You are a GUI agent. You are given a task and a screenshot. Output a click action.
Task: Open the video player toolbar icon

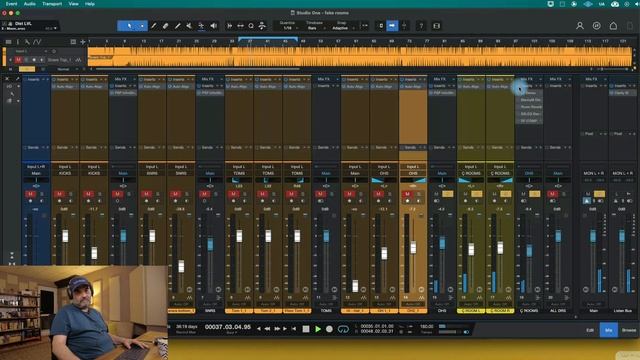click(436, 26)
